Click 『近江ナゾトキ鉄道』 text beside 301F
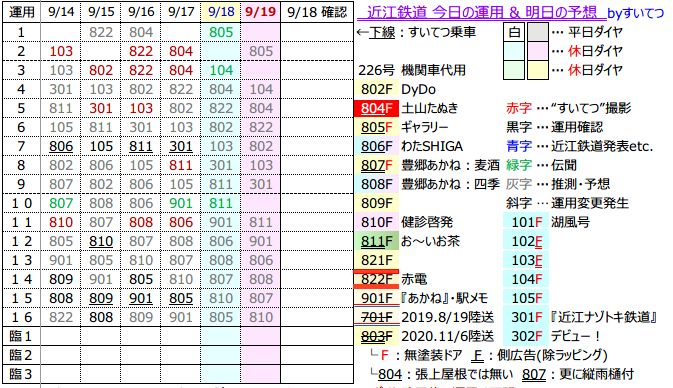Viewport: 673px width, 388px height. 604,317
